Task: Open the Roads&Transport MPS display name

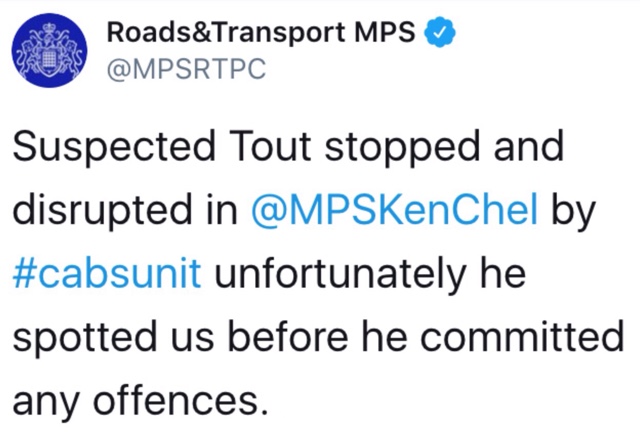Action: coord(261,32)
